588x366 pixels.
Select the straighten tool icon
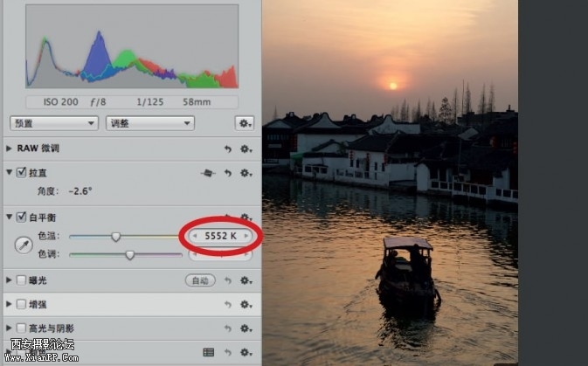click(208, 173)
